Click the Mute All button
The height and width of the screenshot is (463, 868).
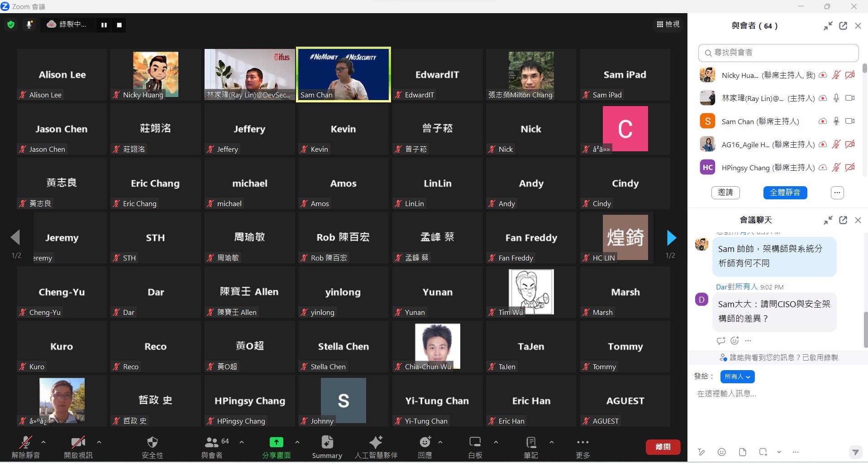point(785,193)
